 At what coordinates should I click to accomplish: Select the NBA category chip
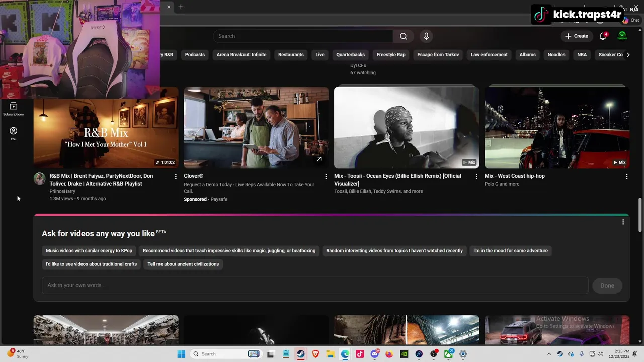pyautogui.click(x=582, y=55)
